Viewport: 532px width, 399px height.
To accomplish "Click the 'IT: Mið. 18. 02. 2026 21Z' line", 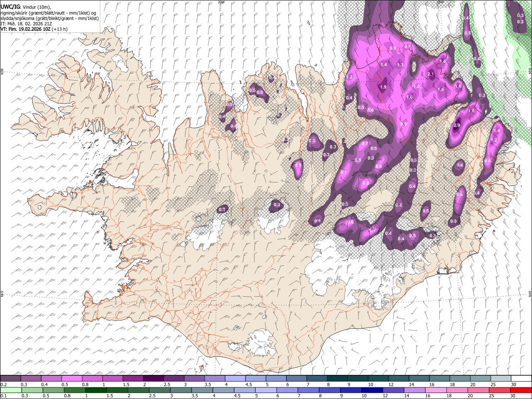I will (26, 24).
